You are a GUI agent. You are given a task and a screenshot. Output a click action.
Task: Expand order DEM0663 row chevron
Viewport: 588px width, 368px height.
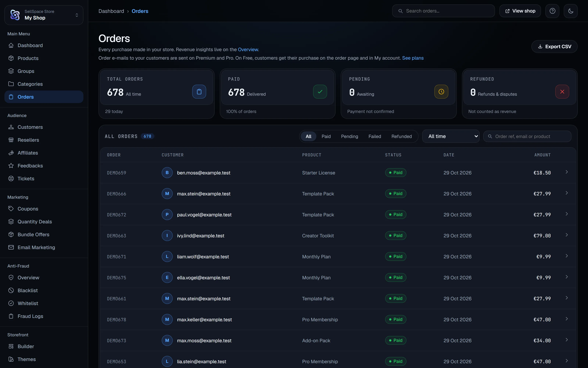coord(567,235)
